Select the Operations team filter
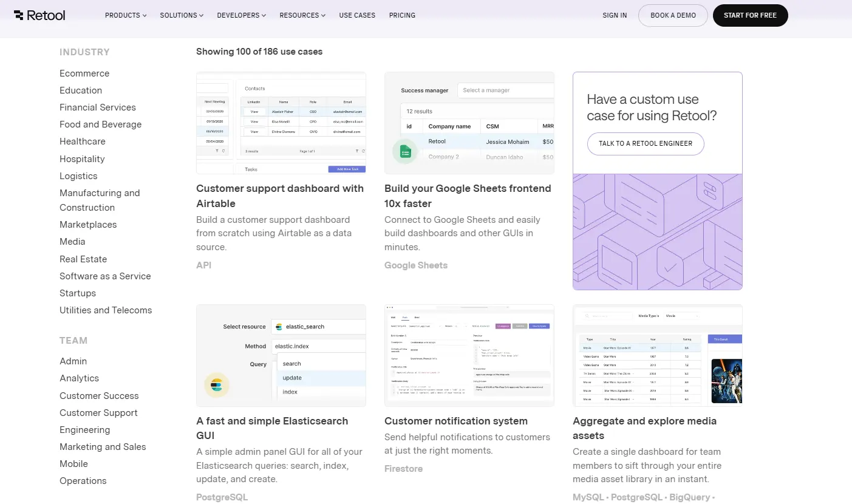 click(x=83, y=481)
